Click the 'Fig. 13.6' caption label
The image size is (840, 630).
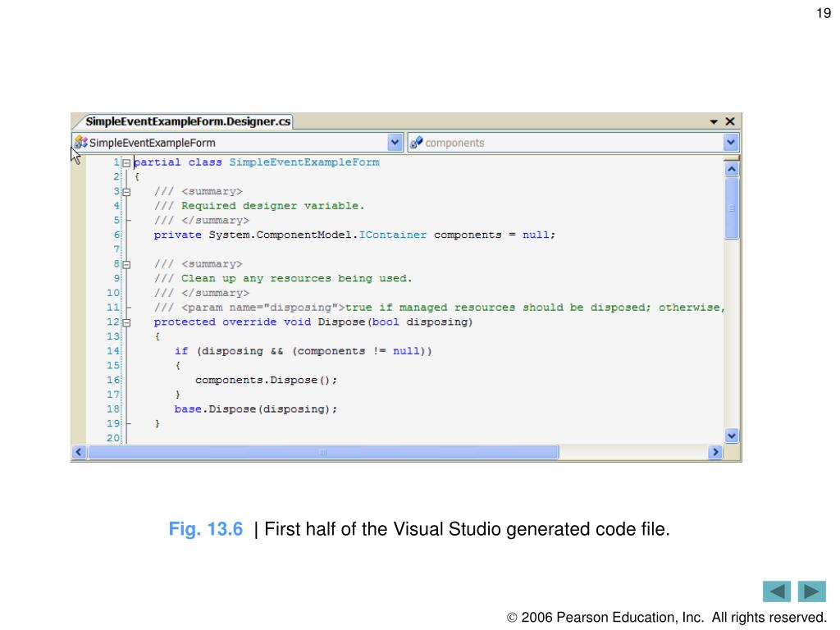click(206, 529)
